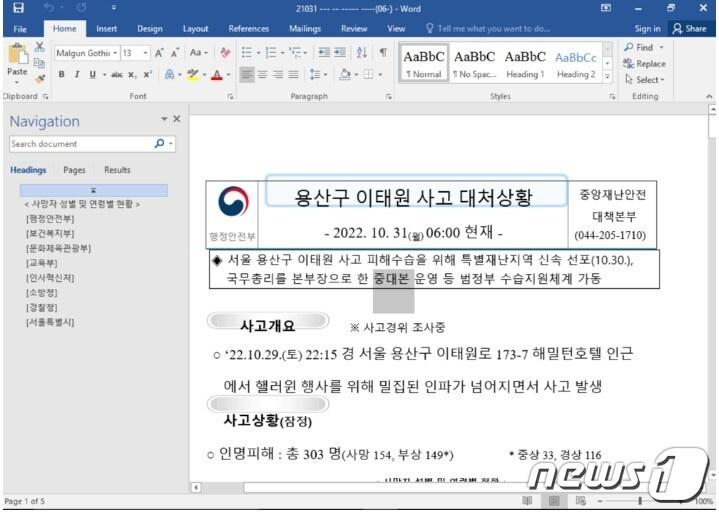The image size is (719, 514).
Task: Toggle Subscript formatting
Action: [x=132, y=75]
